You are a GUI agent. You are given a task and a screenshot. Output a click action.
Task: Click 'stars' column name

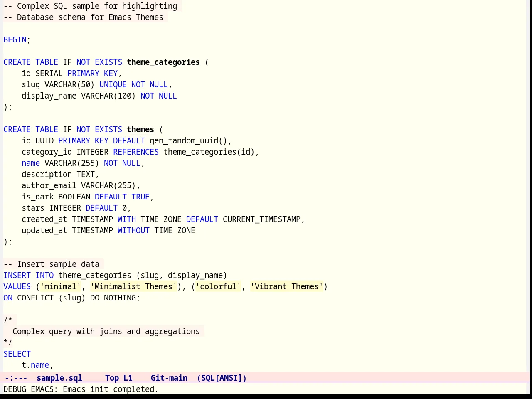[33, 208]
